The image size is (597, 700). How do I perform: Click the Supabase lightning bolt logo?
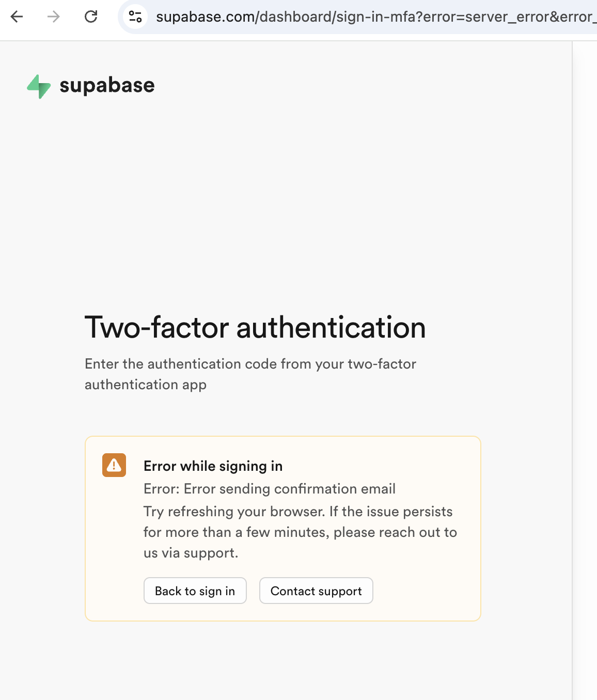pyautogui.click(x=38, y=86)
